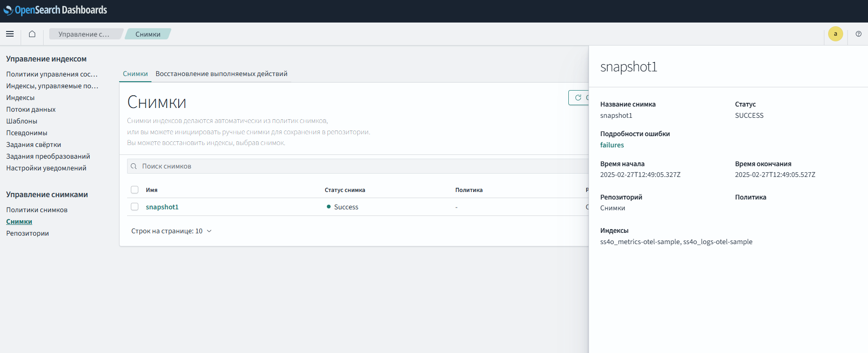This screenshot has height=353, width=868.
Task: Open the help icon
Action: pos(858,34)
